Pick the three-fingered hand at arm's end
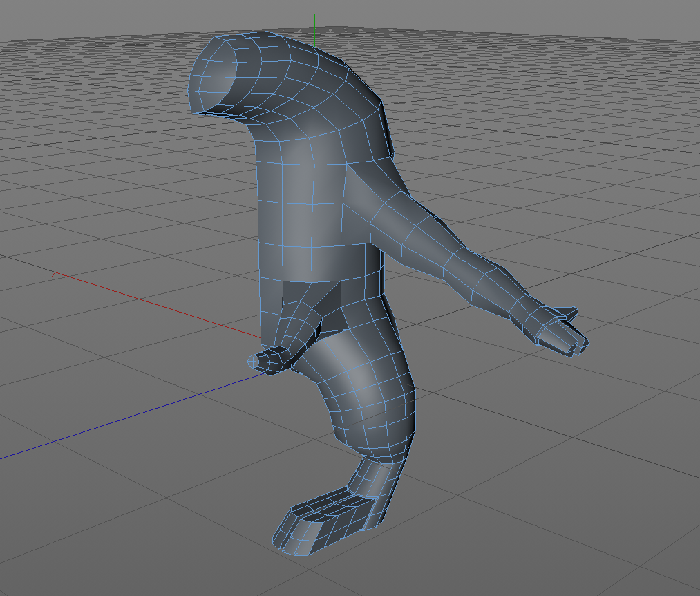700x596 pixels. 562,333
